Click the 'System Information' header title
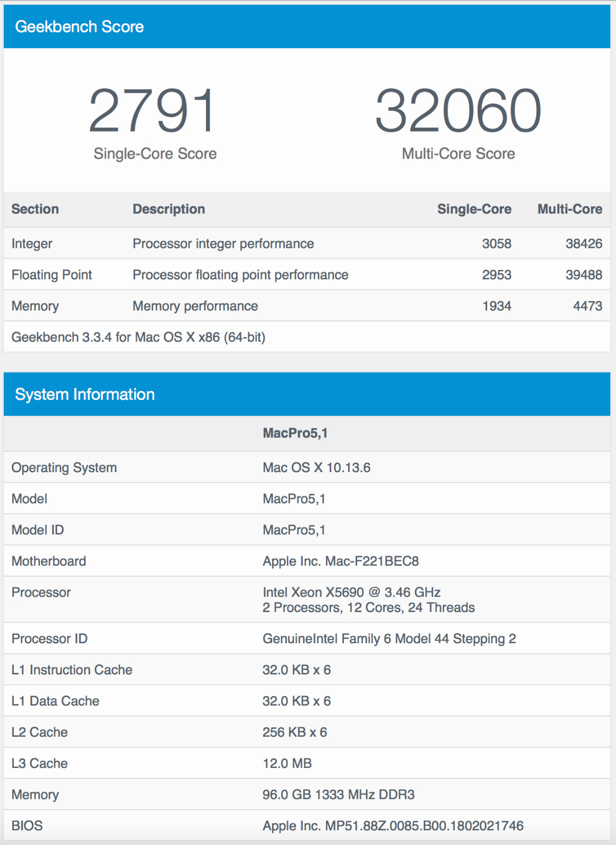Image resolution: width=616 pixels, height=845 pixels. 85,395
